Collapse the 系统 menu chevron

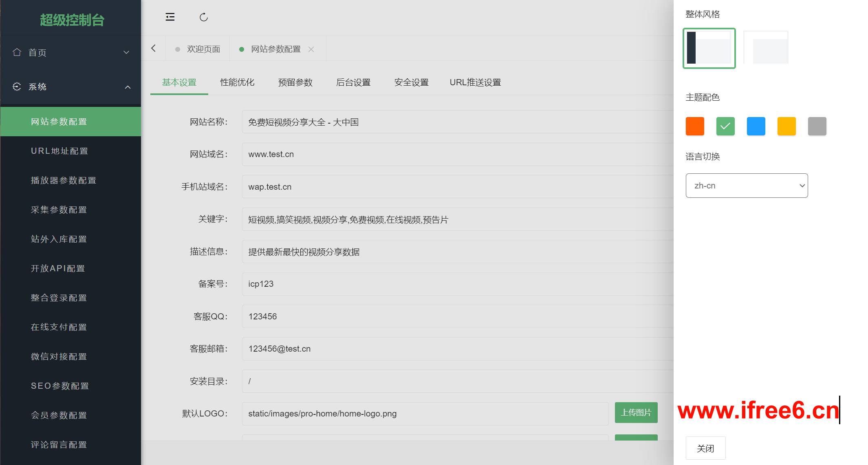128,87
